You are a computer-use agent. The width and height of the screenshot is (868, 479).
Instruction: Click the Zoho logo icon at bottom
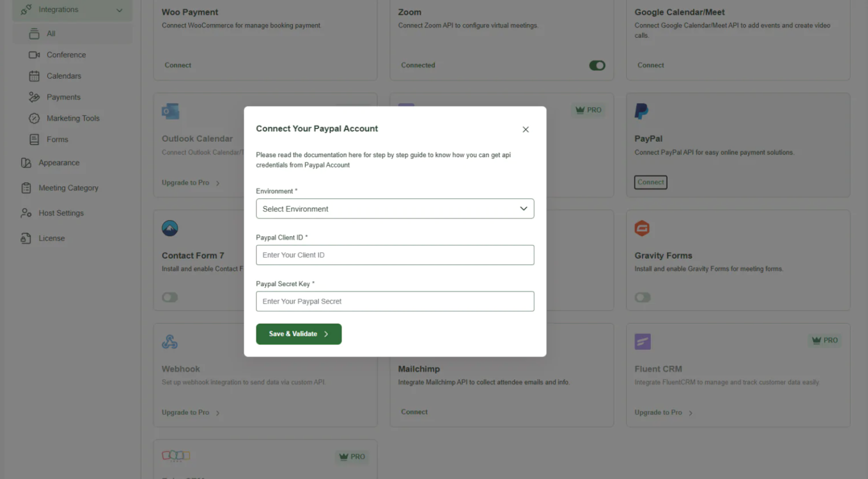tap(176, 455)
